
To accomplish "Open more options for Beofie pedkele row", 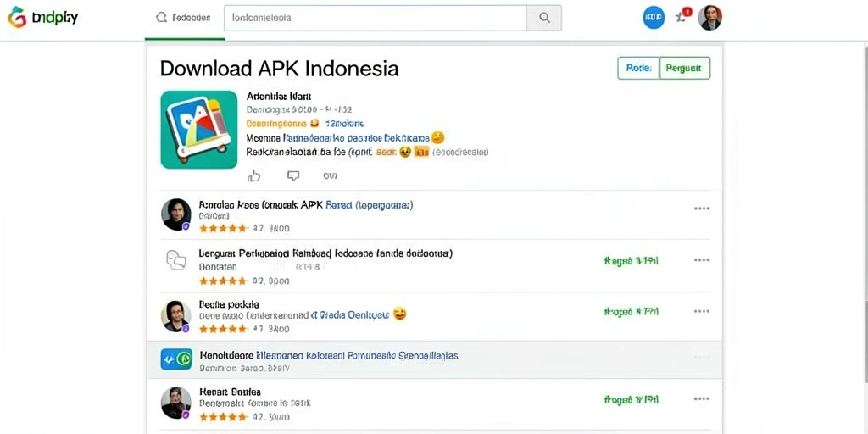I will 701,311.
